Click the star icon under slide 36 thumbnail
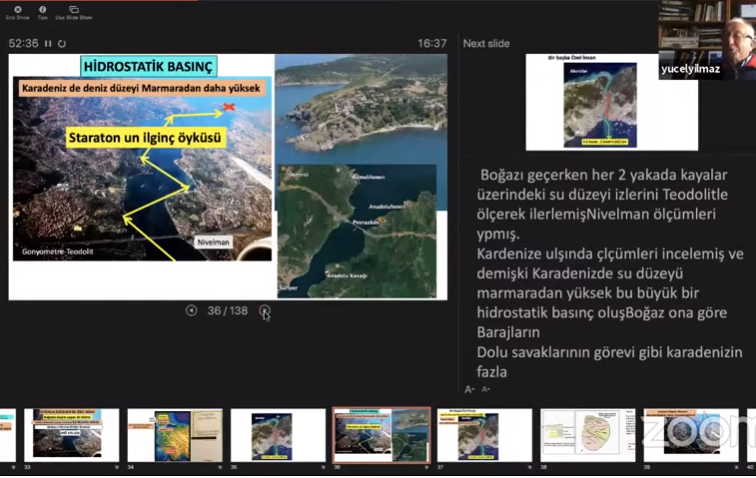This screenshot has height=478, width=756. pyautogui.click(x=427, y=467)
